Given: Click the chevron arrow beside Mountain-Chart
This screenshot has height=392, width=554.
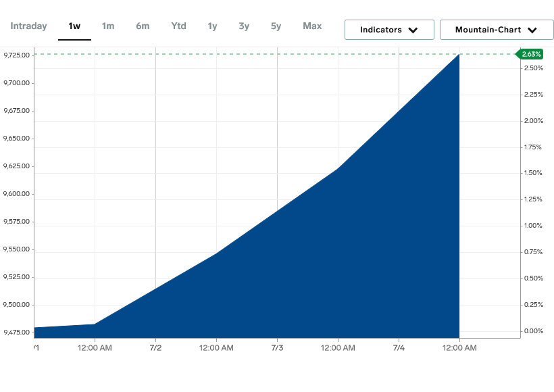Looking at the screenshot, I should (532, 30).
